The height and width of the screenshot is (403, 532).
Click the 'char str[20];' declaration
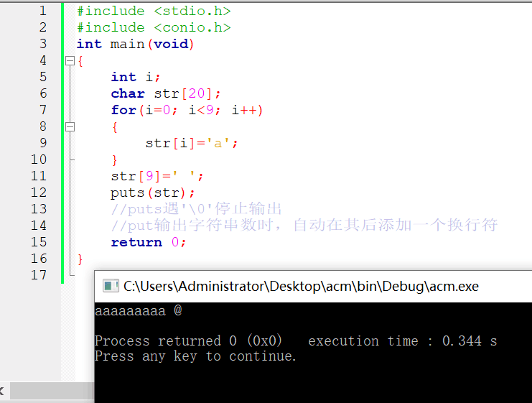tap(166, 93)
